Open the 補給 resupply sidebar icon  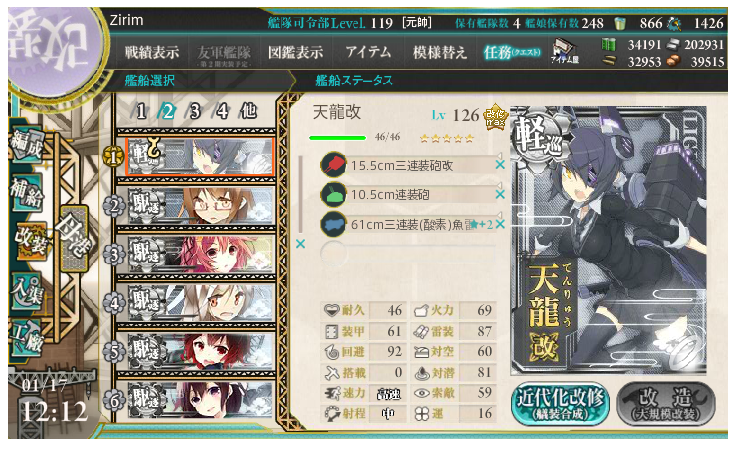tap(27, 193)
